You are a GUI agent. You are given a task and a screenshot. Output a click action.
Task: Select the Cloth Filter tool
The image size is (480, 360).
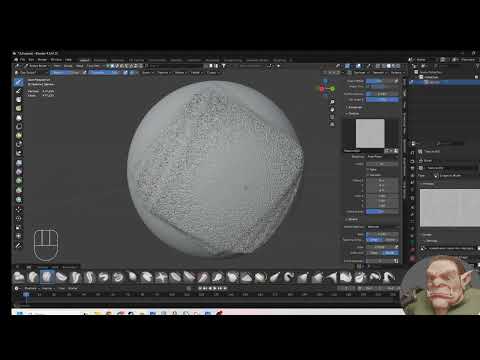(x=19, y=172)
